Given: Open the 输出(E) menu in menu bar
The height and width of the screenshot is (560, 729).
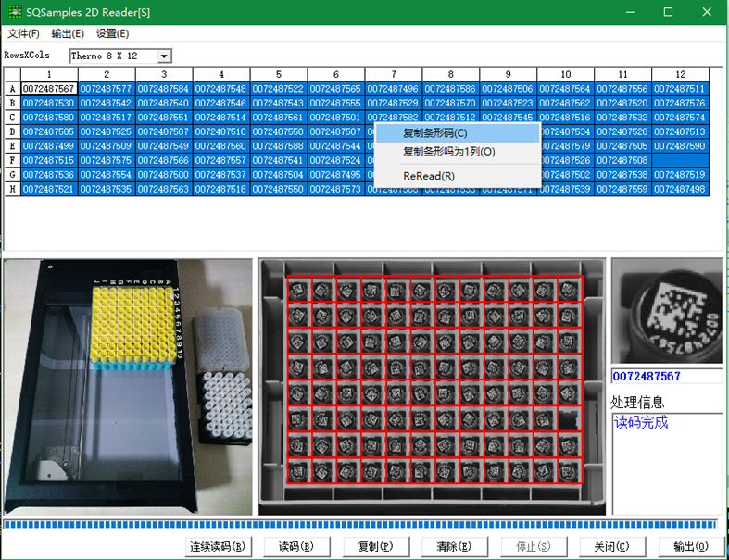Looking at the screenshot, I should tap(68, 33).
